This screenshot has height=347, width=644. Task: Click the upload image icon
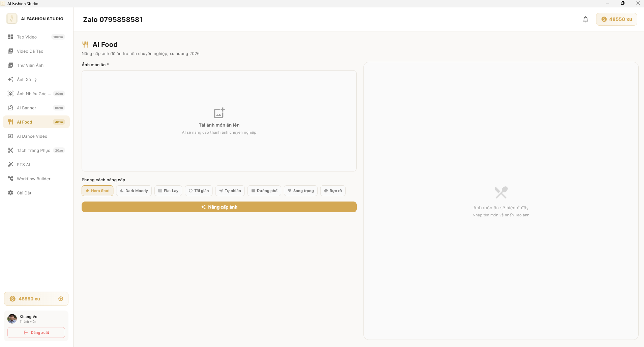[x=219, y=113]
